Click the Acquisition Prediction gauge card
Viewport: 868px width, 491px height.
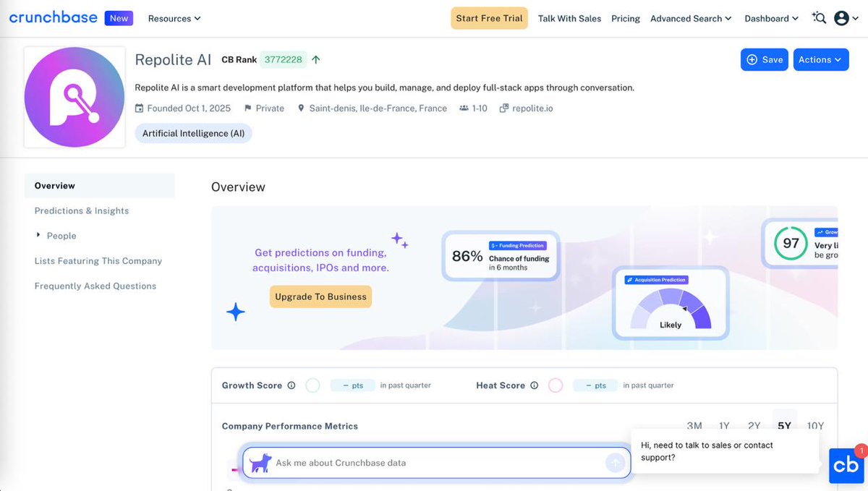[671, 302]
